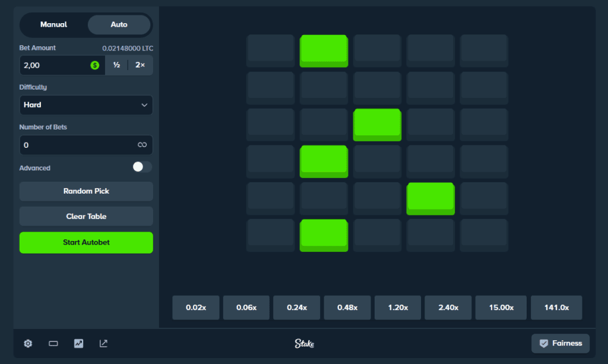Click the Clear Table button
The image size is (608, 364).
(86, 216)
